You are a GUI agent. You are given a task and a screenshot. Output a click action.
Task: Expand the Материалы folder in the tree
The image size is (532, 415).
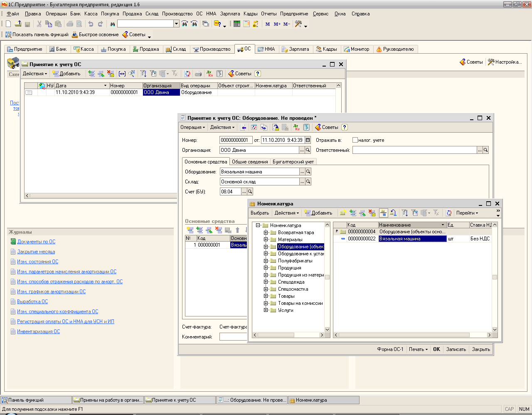click(266, 240)
